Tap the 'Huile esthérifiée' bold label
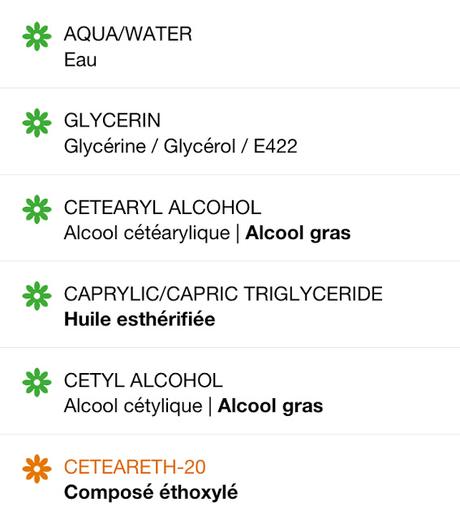Screen dimensions: 460x519 [140, 319]
